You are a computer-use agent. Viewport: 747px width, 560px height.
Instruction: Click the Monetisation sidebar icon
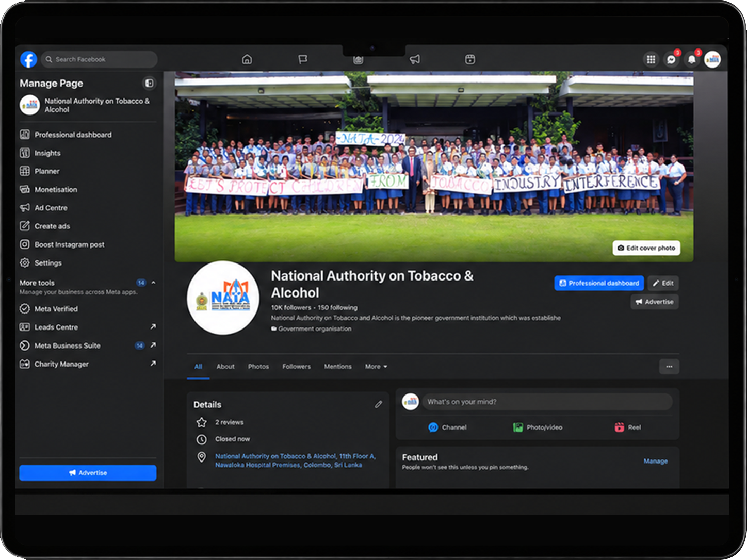pyautogui.click(x=25, y=189)
